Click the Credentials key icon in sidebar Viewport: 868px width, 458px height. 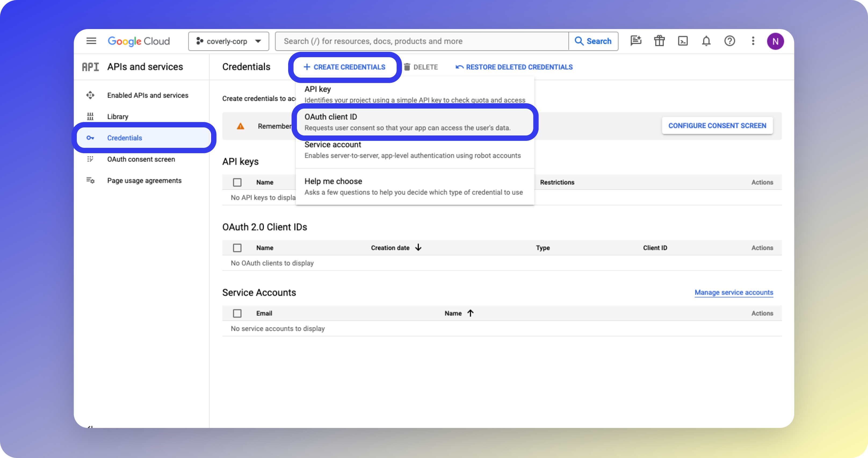point(91,138)
